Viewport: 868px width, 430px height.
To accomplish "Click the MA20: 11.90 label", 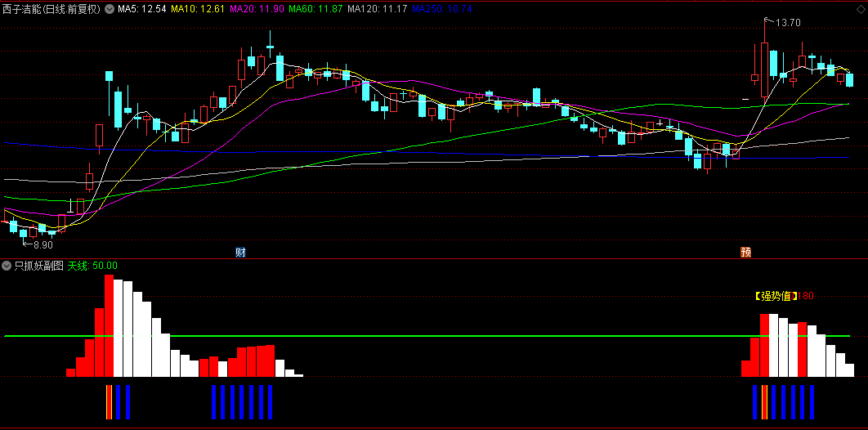I will [x=256, y=10].
